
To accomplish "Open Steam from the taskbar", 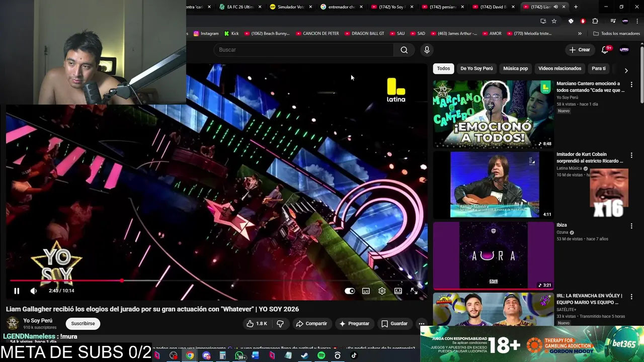I will click(304, 355).
